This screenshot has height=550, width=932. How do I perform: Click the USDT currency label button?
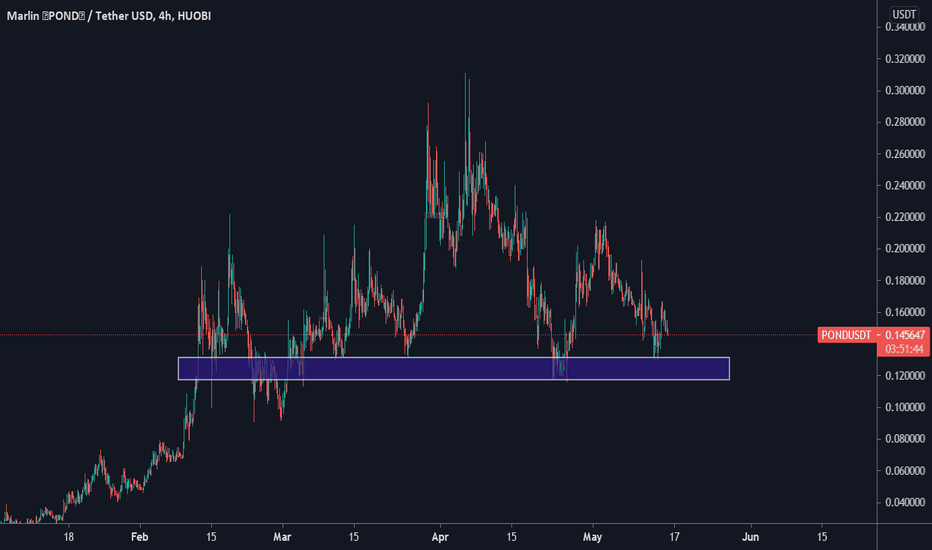tap(904, 14)
